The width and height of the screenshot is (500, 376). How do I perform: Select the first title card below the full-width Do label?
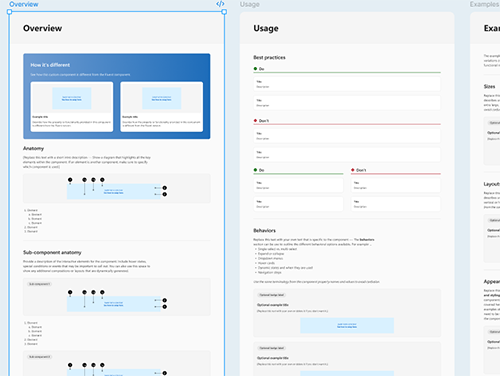[x=347, y=84]
